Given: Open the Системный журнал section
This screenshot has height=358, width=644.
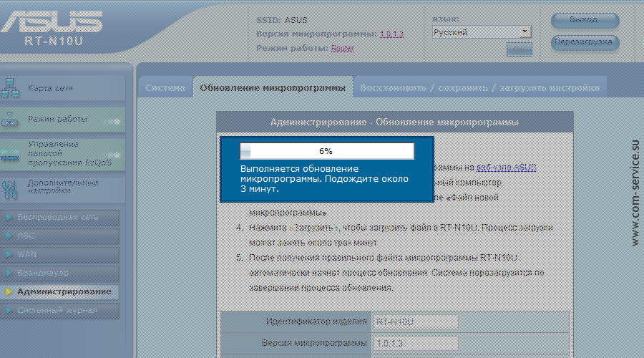Looking at the screenshot, I should point(60,310).
